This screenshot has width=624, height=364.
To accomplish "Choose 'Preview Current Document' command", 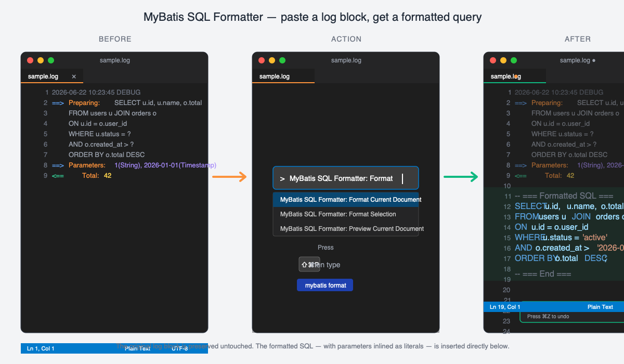I will pos(346,229).
